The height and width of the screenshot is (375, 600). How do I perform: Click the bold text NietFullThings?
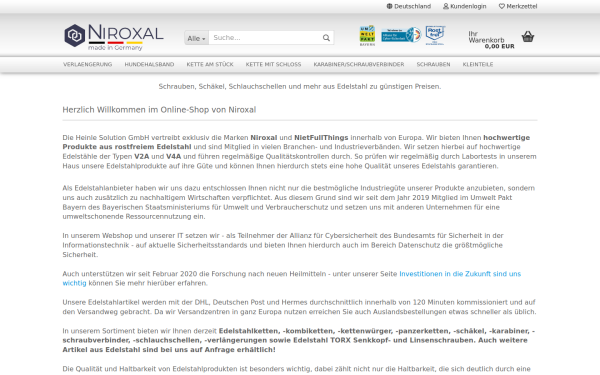pyautogui.click(x=321, y=137)
